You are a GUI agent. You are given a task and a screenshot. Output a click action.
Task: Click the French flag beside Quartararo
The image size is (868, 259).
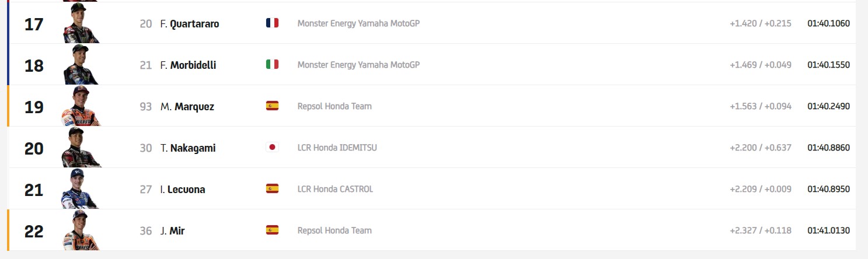tap(272, 23)
